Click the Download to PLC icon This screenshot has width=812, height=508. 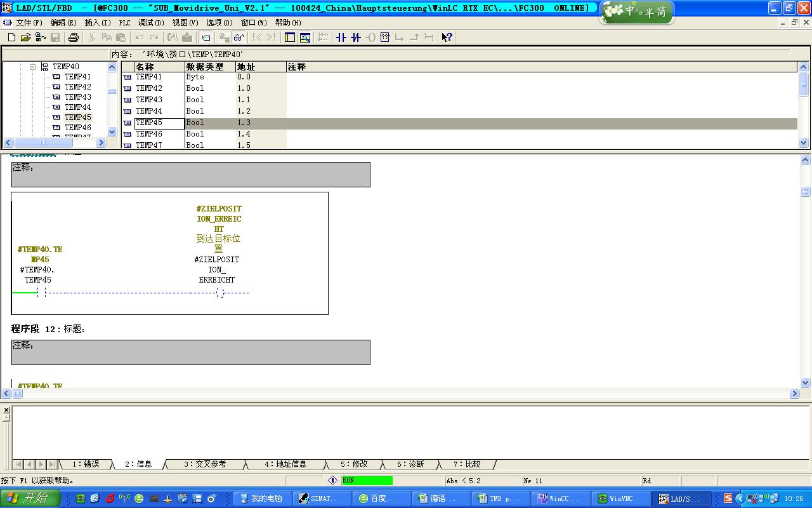pos(187,37)
